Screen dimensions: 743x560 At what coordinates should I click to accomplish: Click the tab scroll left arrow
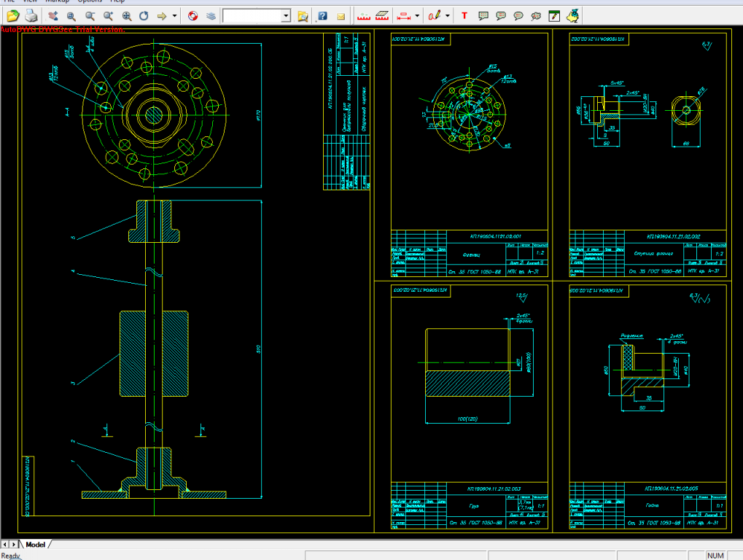(x=5, y=545)
